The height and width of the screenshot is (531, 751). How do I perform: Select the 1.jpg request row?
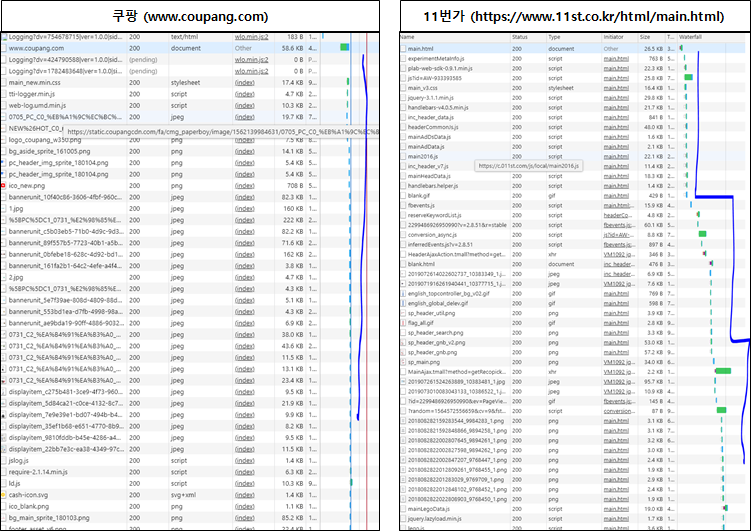coord(190,208)
